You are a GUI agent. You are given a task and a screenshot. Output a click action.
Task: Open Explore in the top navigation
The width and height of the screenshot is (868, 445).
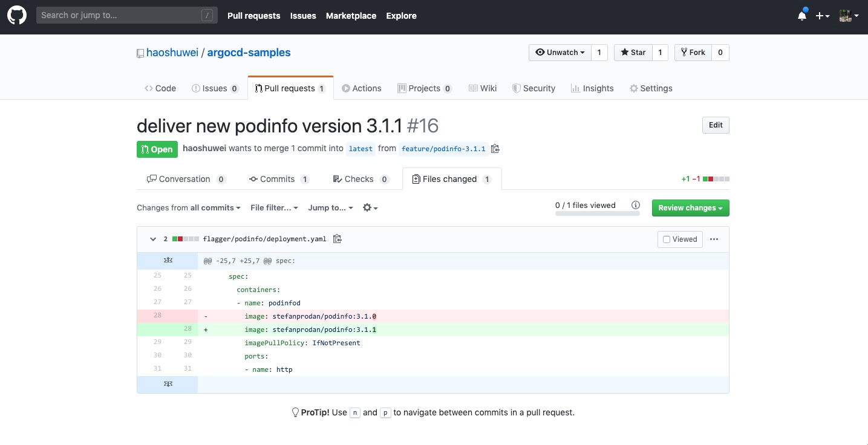tap(401, 16)
